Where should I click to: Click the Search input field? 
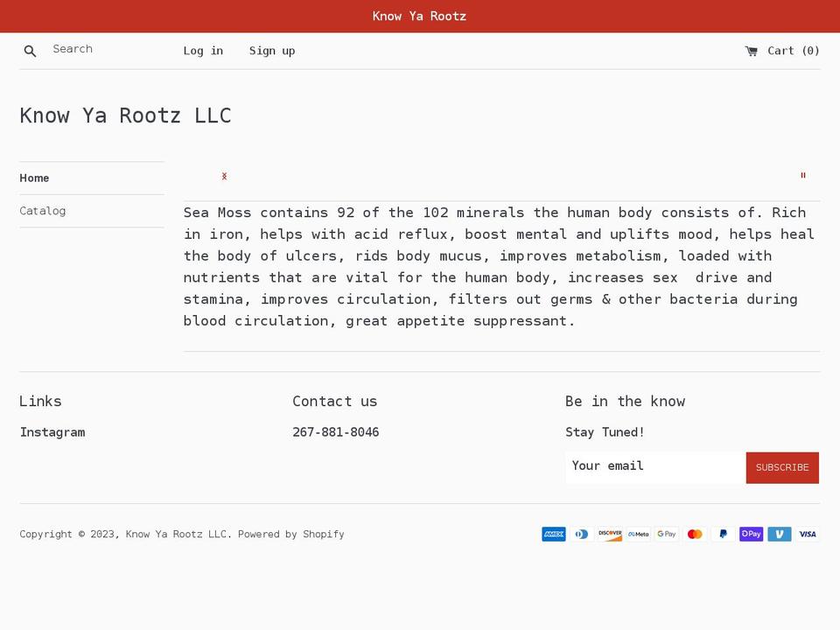pyautogui.click(x=105, y=49)
